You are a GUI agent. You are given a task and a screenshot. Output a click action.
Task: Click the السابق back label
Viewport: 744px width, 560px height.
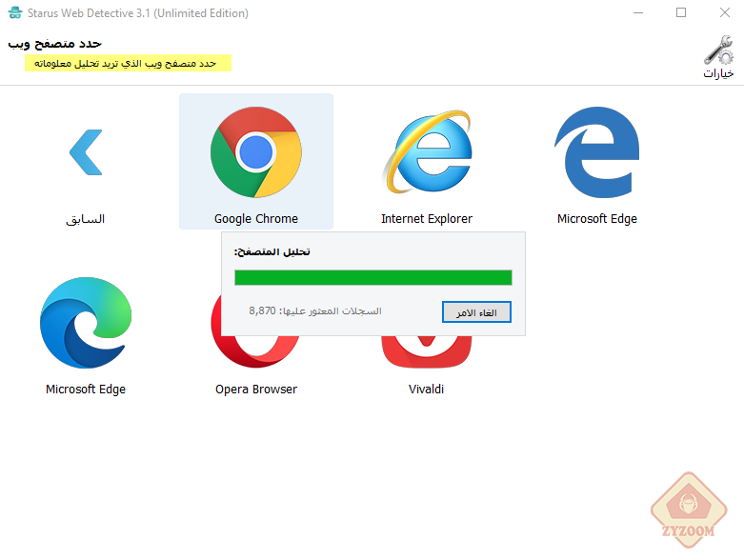coord(86,219)
